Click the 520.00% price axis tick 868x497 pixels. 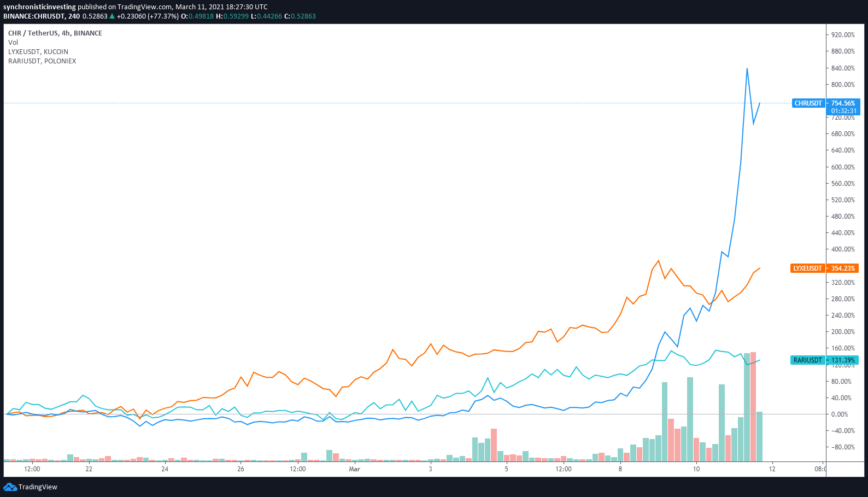[x=843, y=200]
